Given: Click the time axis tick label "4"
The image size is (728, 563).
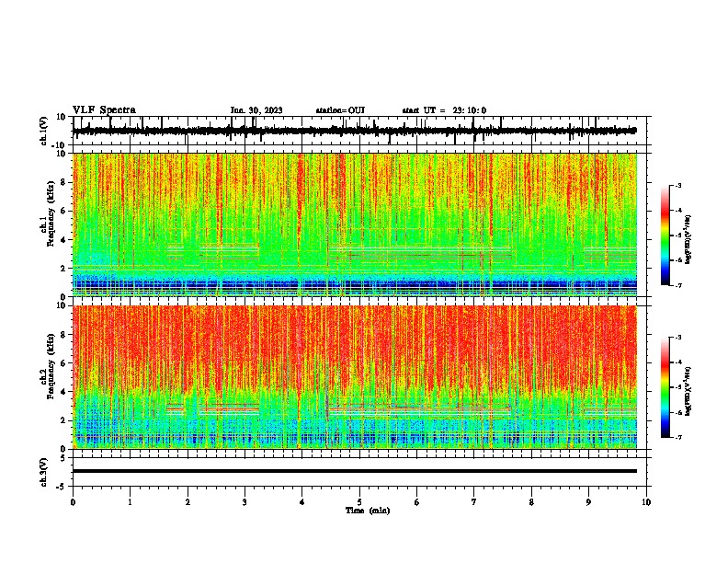Looking at the screenshot, I should 301,502.
